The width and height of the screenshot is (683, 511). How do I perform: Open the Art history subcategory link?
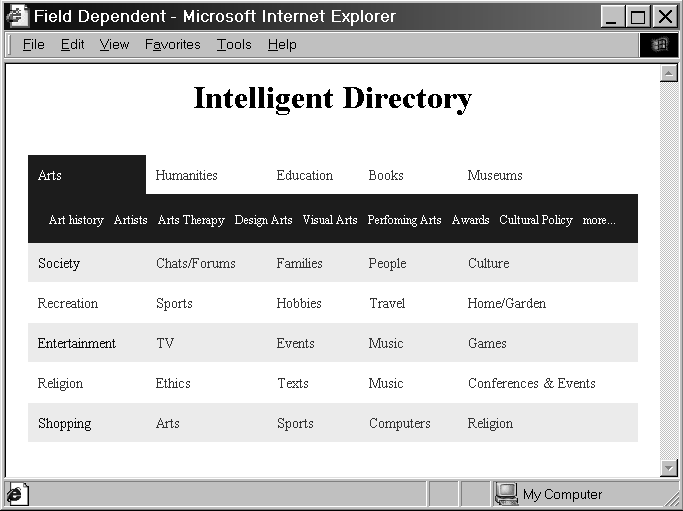click(76, 220)
